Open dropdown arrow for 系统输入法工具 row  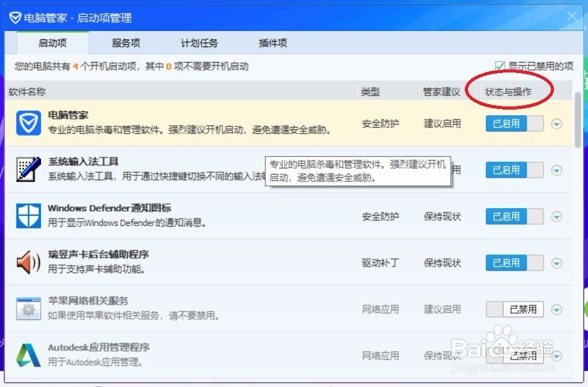(556, 170)
